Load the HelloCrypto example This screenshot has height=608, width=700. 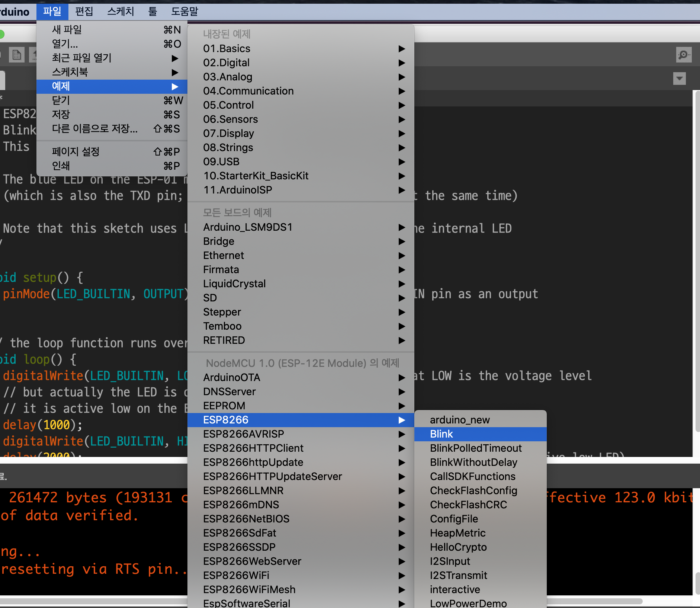pos(481,547)
